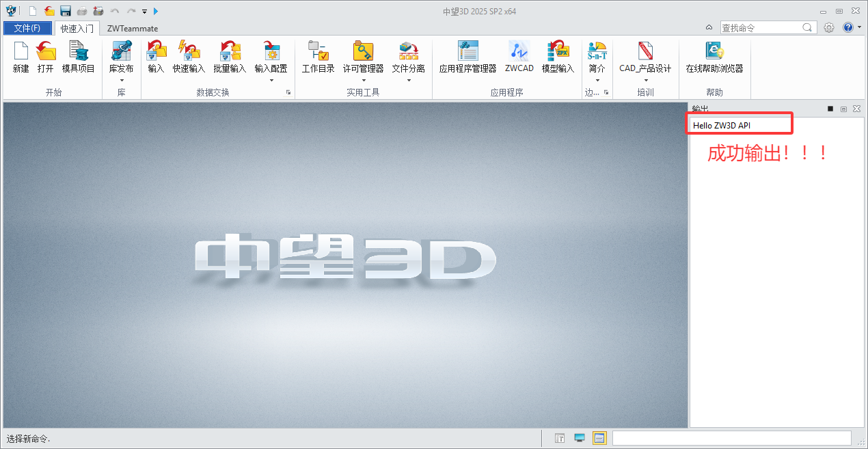Click the 模型输入 model import icon
Image resolution: width=868 pixels, height=449 pixels.
558,51
